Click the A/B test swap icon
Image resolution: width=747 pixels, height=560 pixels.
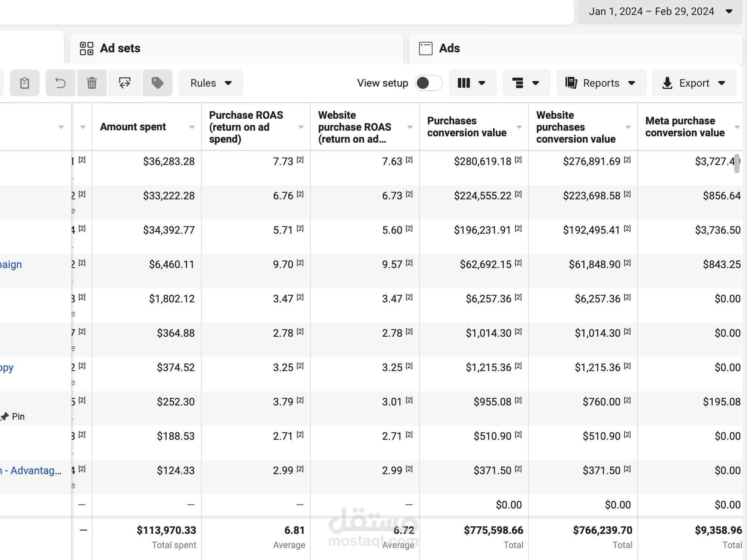point(125,83)
